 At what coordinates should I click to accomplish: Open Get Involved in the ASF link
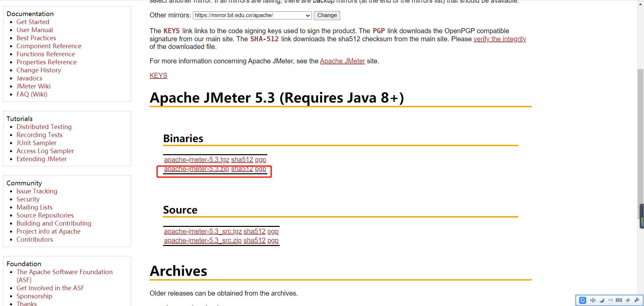[x=50, y=288]
